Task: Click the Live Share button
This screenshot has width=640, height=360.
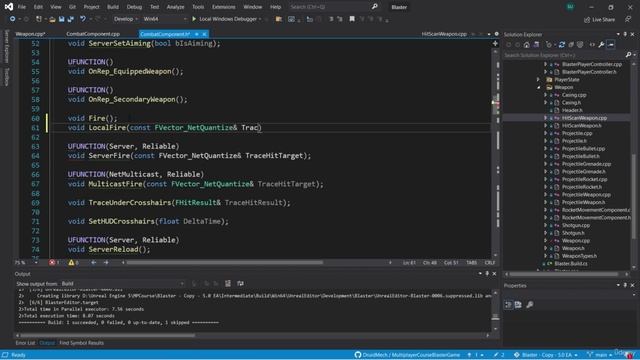Action: pyautogui.click(x=599, y=19)
